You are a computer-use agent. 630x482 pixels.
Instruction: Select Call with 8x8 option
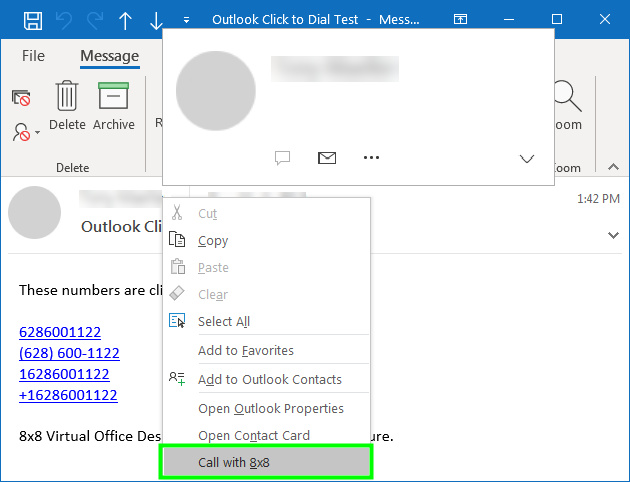(x=266, y=462)
